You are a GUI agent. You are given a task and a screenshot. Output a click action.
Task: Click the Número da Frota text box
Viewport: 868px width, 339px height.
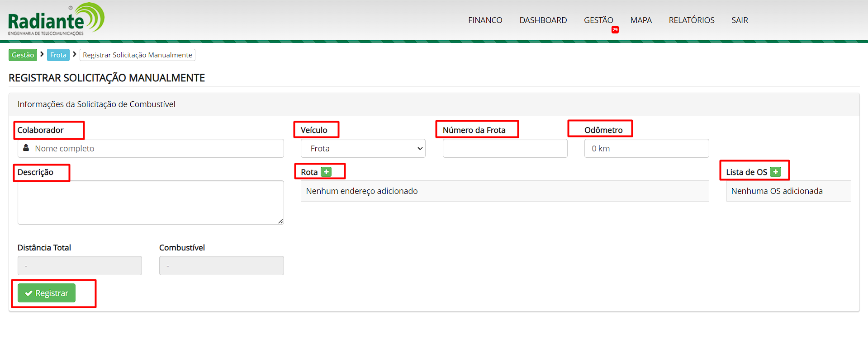[x=505, y=148]
